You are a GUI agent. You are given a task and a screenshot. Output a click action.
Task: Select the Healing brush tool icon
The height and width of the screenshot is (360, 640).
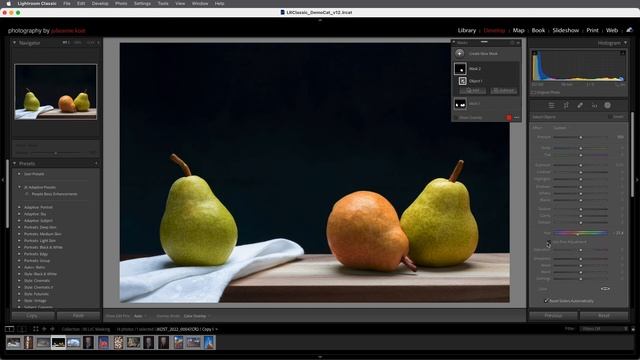point(580,105)
